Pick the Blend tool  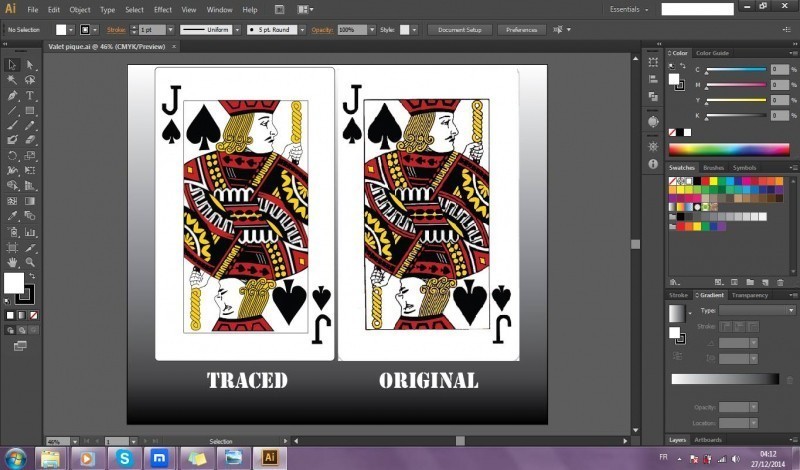(30, 216)
